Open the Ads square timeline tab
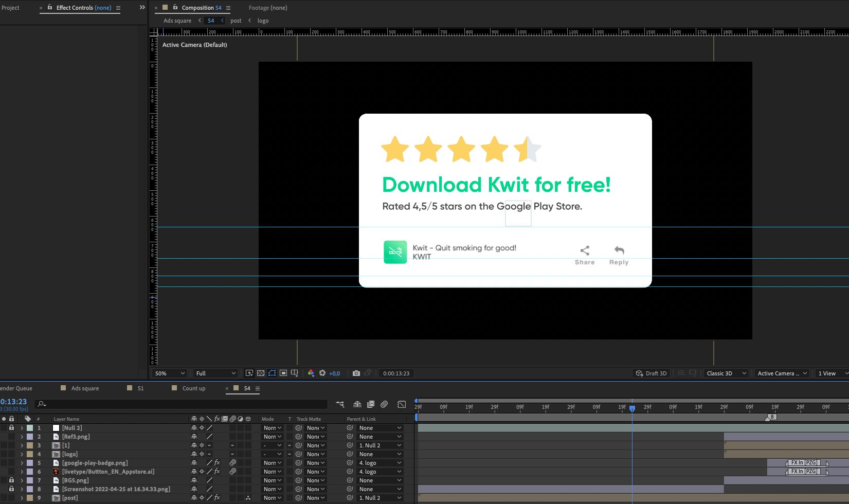The height and width of the screenshot is (504, 849). [x=85, y=388]
